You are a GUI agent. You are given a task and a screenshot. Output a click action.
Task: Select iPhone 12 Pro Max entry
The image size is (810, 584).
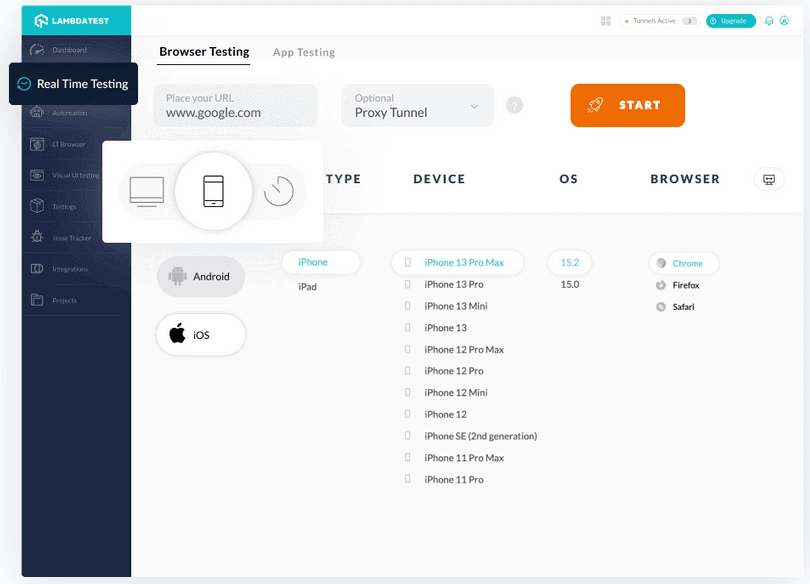point(464,350)
